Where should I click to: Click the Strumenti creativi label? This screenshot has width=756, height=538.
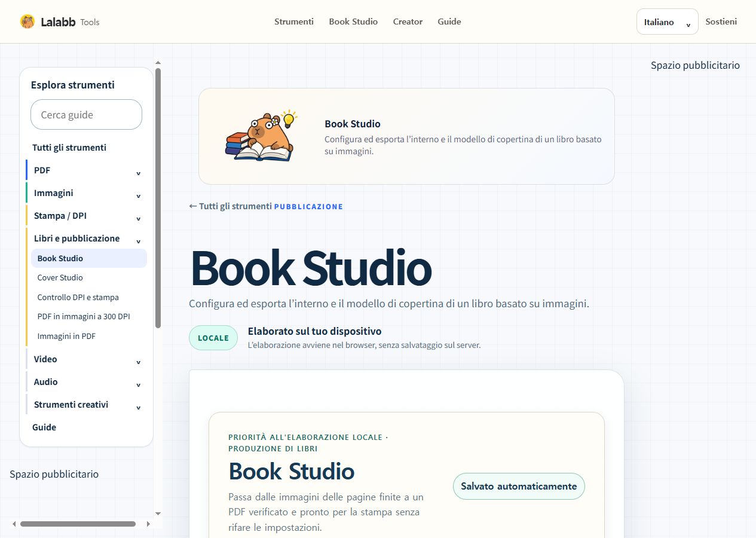pyautogui.click(x=71, y=404)
